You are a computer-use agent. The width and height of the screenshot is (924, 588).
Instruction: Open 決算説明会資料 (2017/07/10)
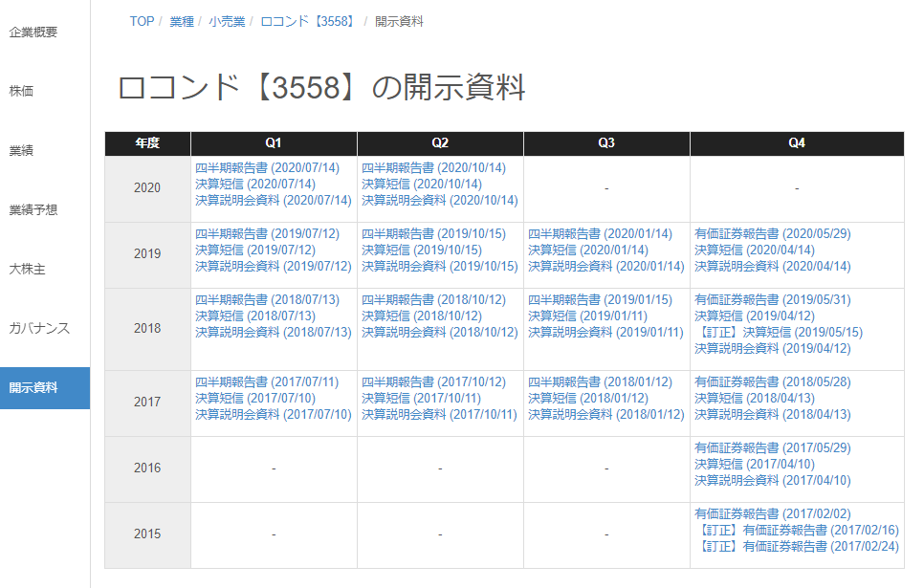click(x=273, y=415)
